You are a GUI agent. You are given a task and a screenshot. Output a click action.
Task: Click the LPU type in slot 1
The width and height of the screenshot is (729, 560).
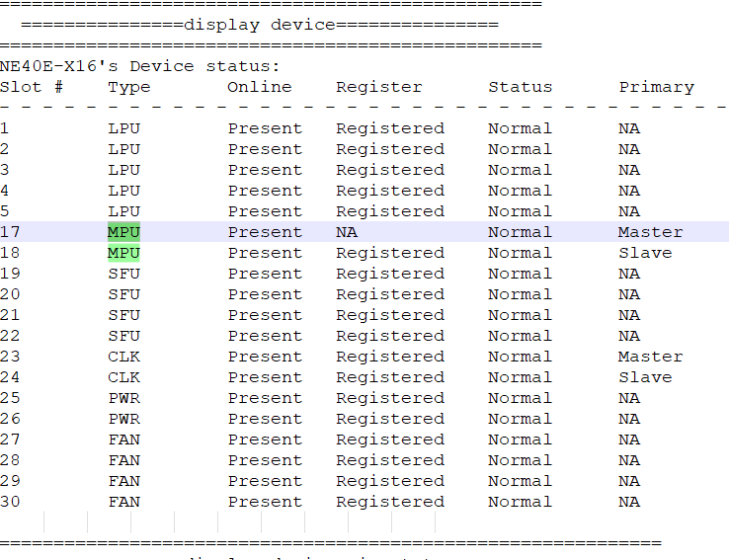click(x=123, y=128)
